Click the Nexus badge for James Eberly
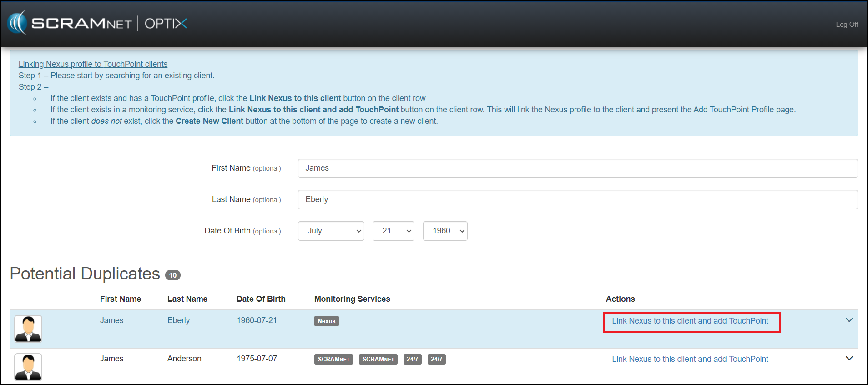Image resolution: width=868 pixels, height=385 pixels. (326, 321)
